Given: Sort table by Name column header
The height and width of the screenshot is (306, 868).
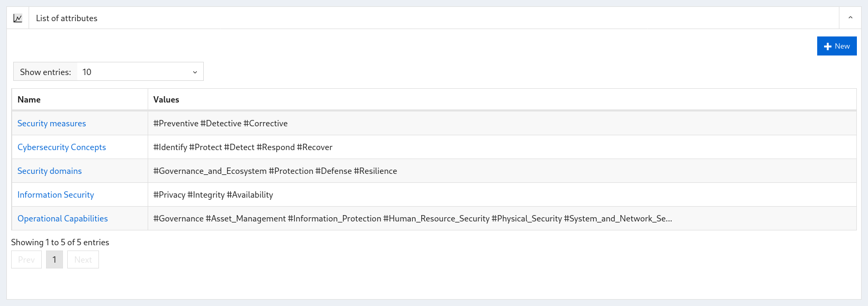Looking at the screenshot, I should click(x=80, y=99).
